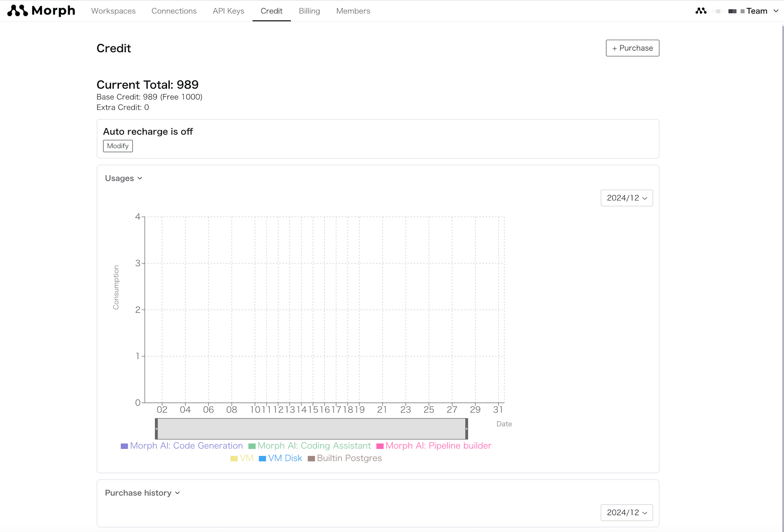Click the left handle of chart range slider
This screenshot has width=784, height=532.
tap(156, 429)
